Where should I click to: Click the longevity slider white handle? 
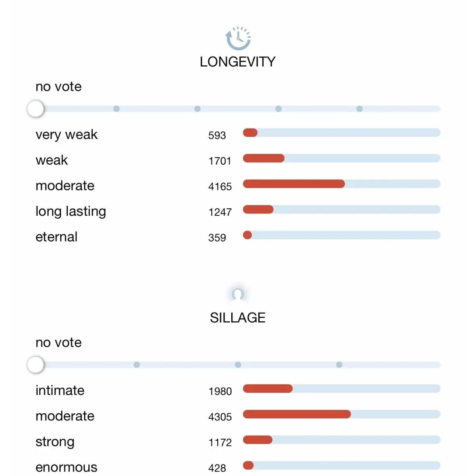[x=35, y=109]
